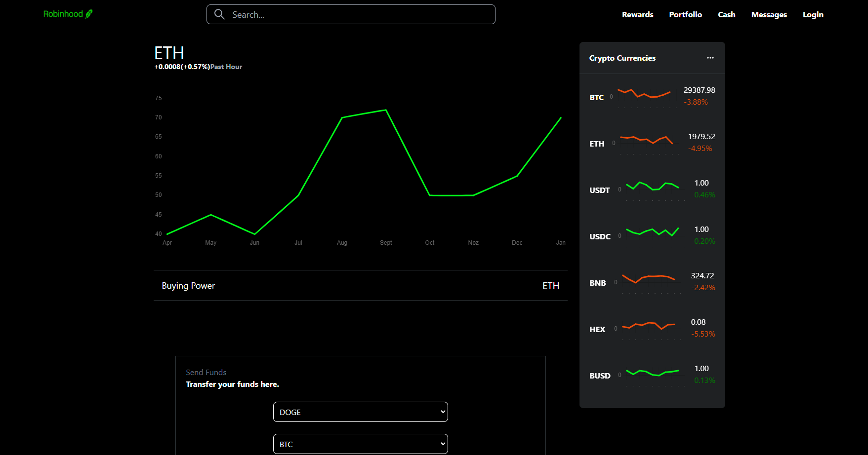The image size is (868, 455).
Task: Open the BTC currency dropdown
Action: (x=361, y=444)
